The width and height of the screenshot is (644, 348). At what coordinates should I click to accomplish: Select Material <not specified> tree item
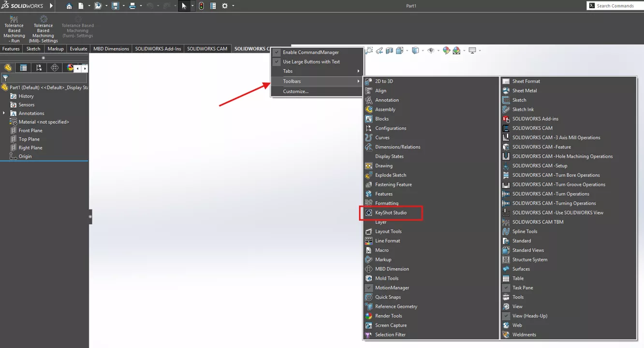point(44,122)
